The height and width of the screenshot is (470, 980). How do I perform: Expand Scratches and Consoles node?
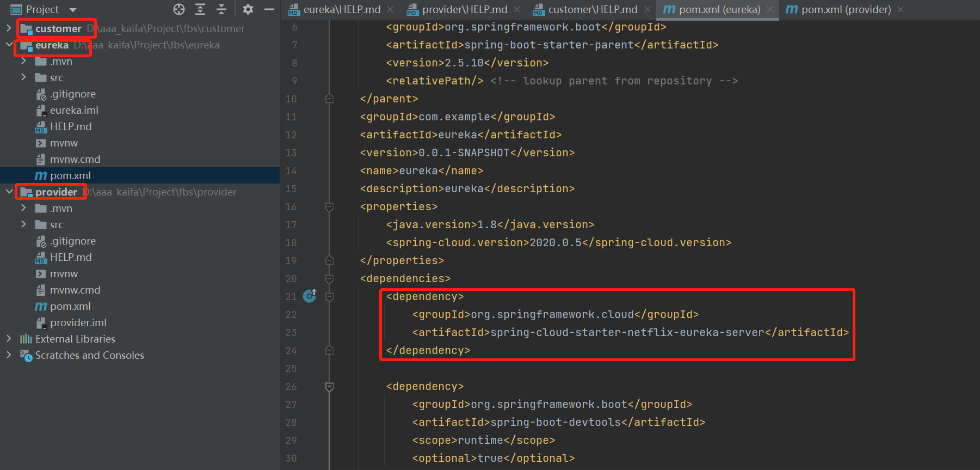(x=9, y=355)
